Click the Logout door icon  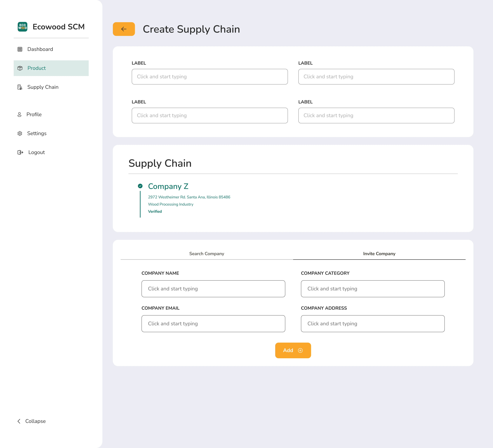pyautogui.click(x=20, y=152)
